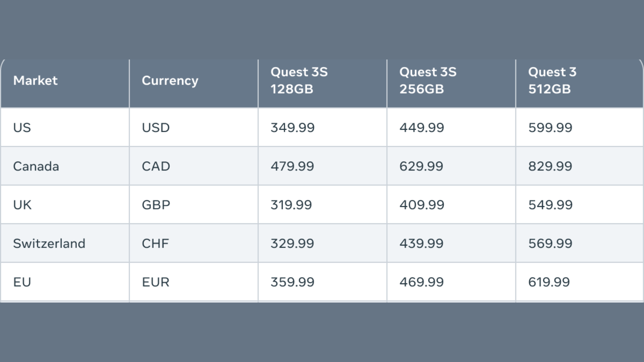Image resolution: width=644 pixels, height=362 pixels.
Task: Select the 629.99 price cell
Action: point(422,166)
